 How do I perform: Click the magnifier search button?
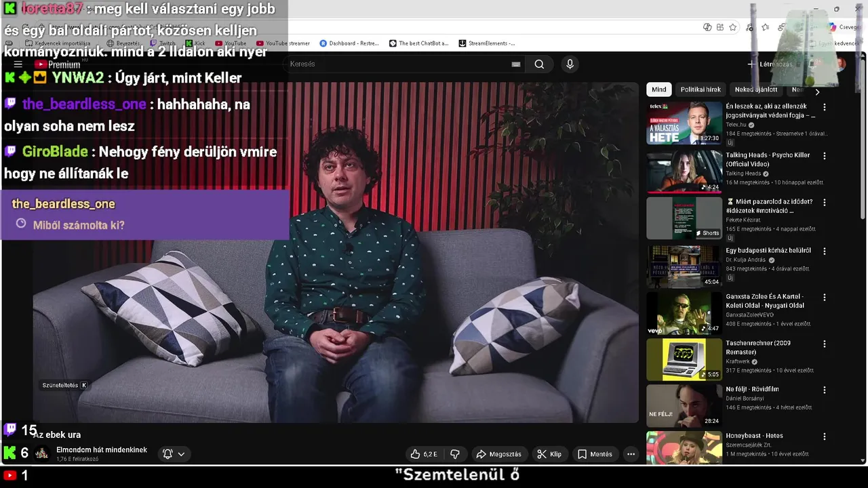(x=539, y=64)
